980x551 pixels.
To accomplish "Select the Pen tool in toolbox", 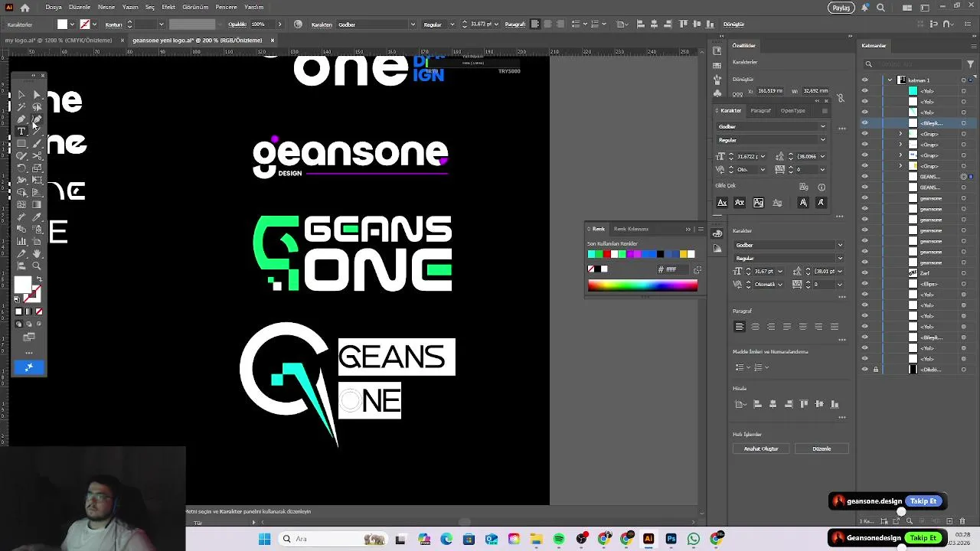I will 21,119.
